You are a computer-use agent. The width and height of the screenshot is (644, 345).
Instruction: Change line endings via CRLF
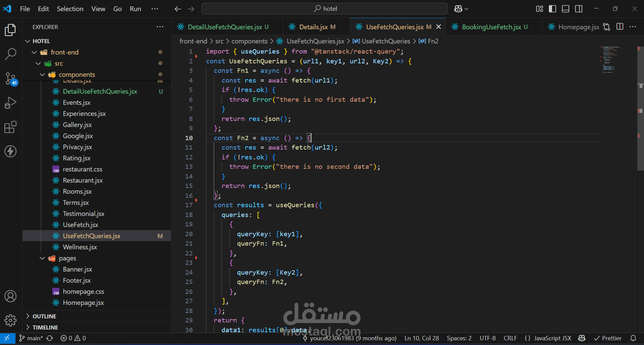tap(510, 338)
